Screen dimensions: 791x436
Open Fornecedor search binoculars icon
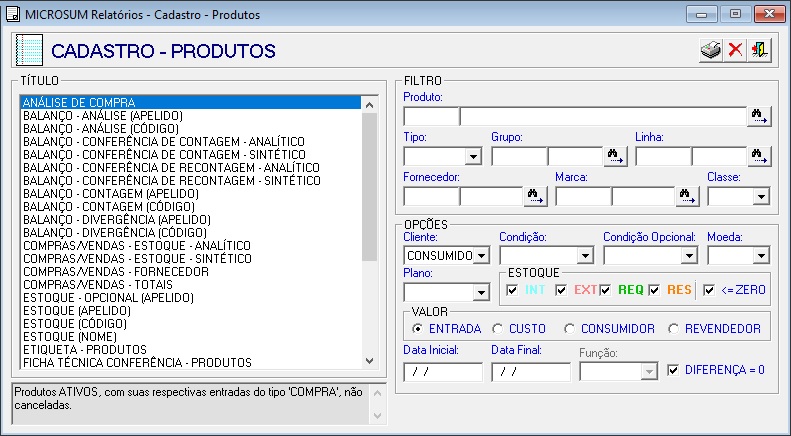click(x=536, y=196)
